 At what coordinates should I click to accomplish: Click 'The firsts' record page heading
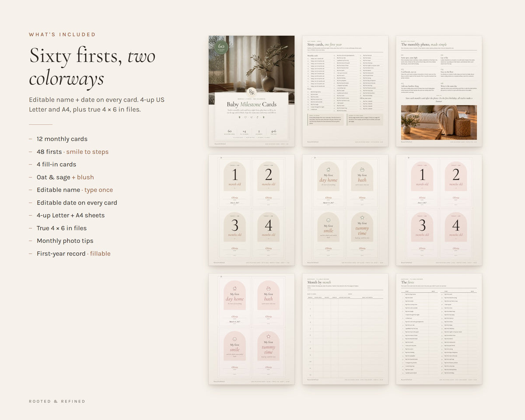pyautogui.click(x=407, y=282)
